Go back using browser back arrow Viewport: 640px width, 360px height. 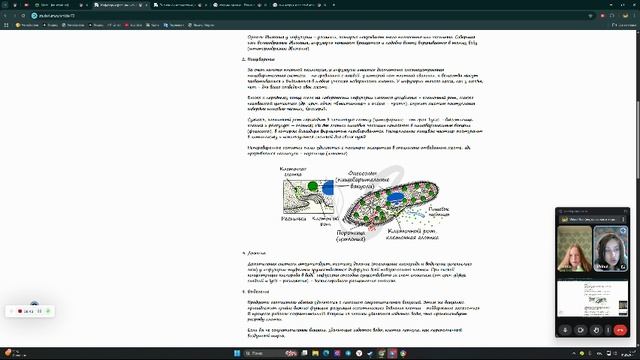[x=5, y=16]
